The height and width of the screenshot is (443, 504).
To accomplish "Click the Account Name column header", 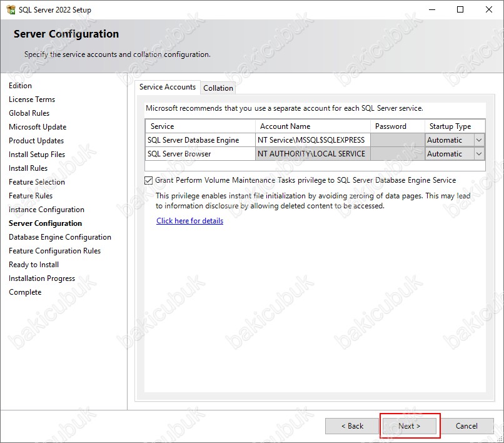I will pyautogui.click(x=313, y=126).
